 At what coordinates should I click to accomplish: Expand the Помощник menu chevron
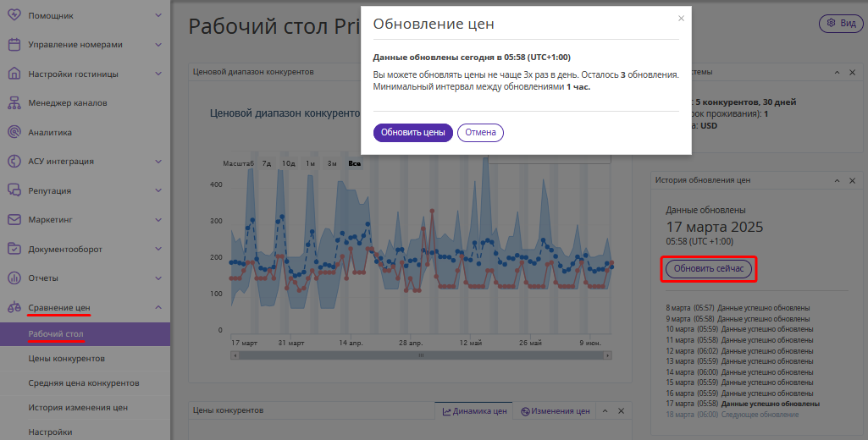point(158,15)
